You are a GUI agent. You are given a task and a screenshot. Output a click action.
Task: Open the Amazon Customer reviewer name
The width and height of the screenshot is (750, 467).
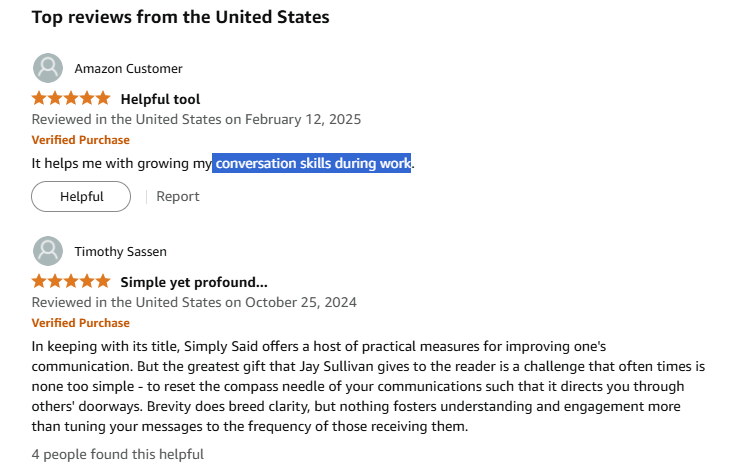(x=128, y=68)
